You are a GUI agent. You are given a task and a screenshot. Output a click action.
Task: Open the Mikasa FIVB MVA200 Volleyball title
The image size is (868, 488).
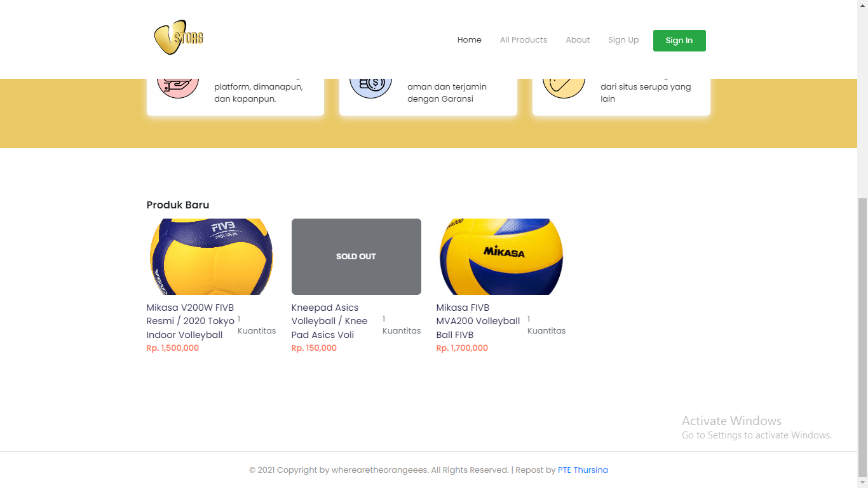pos(478,322)
